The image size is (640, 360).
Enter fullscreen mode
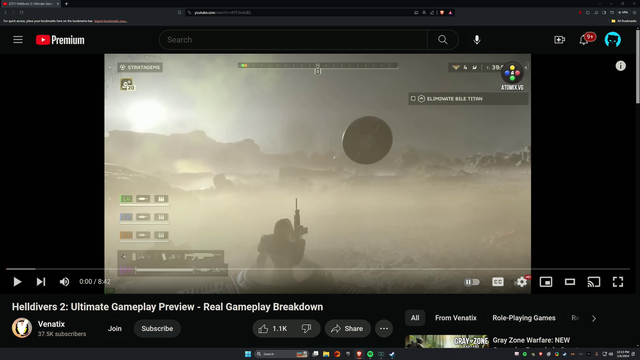point(618,282)
